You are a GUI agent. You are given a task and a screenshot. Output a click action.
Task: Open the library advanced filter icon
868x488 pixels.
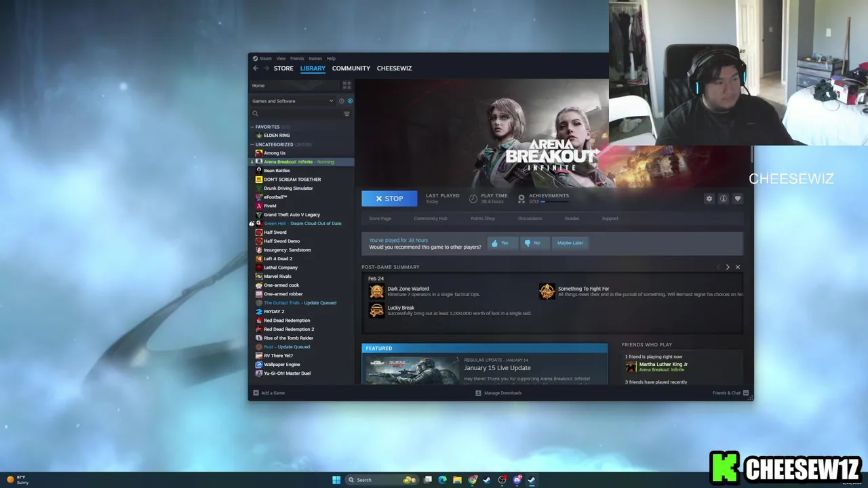pyautogui.click(x=347, y=114)
